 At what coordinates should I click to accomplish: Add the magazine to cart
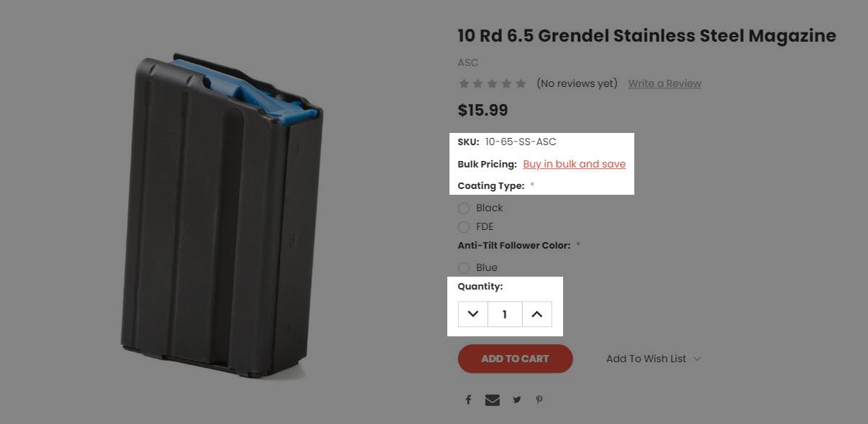515,359
